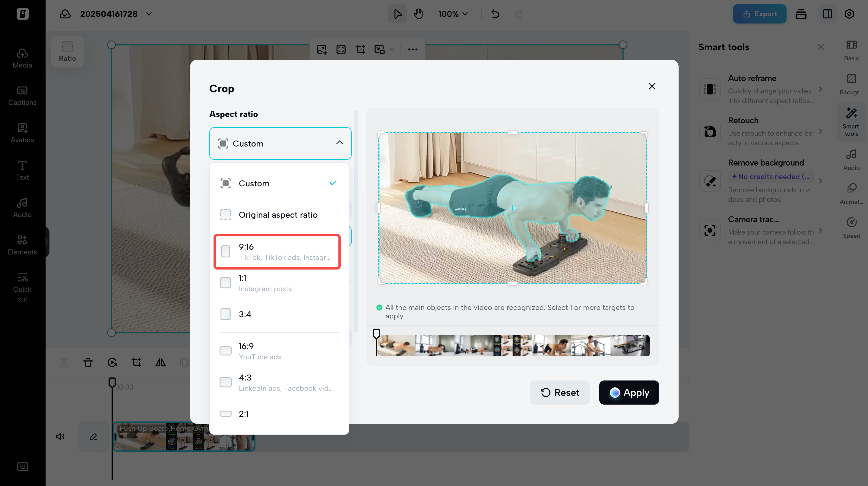Expand the project name 202504161728 dropdown
Screen dimensions: 868x486
point(149,14)
